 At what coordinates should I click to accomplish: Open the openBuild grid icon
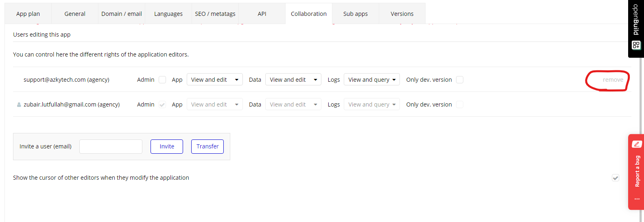pos(636,45)
